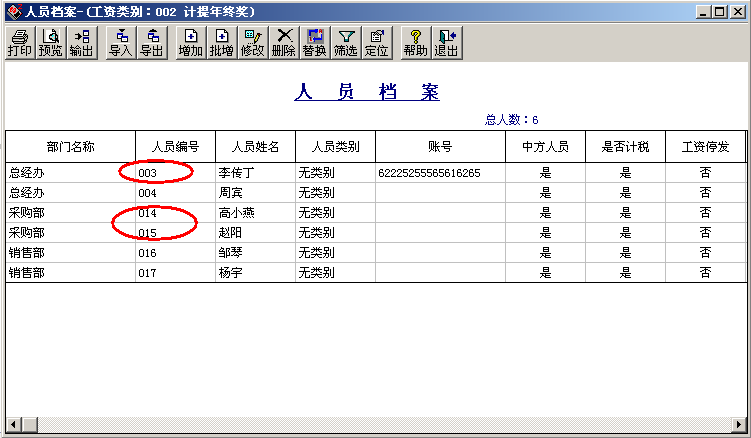Click the application icon in title bar
751x438 pixels.
14,12
